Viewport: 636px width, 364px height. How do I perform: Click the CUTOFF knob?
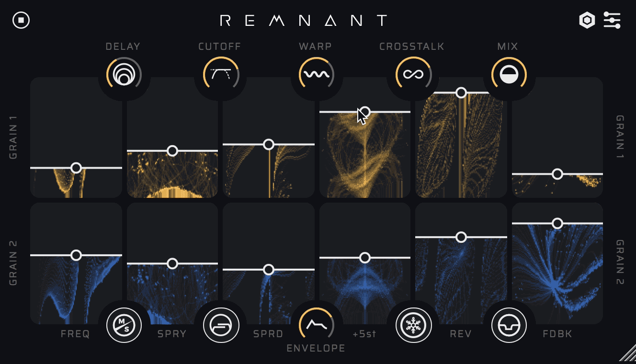[x=220, y=73]
